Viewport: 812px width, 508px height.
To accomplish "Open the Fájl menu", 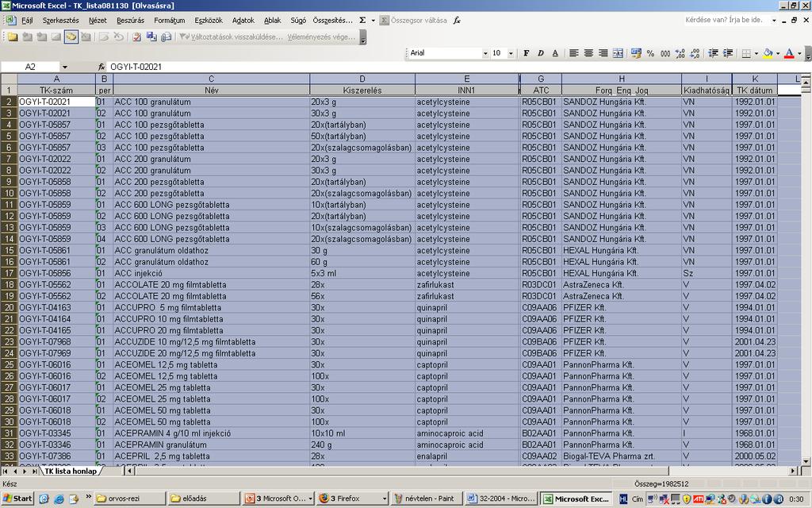I will 27,20.
